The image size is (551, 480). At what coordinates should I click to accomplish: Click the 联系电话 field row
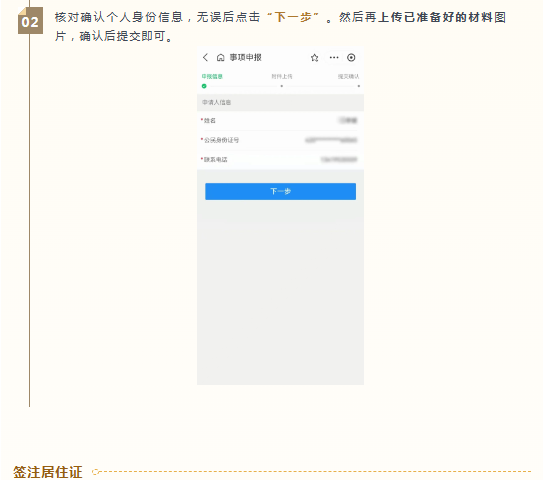tap(280, 160)
